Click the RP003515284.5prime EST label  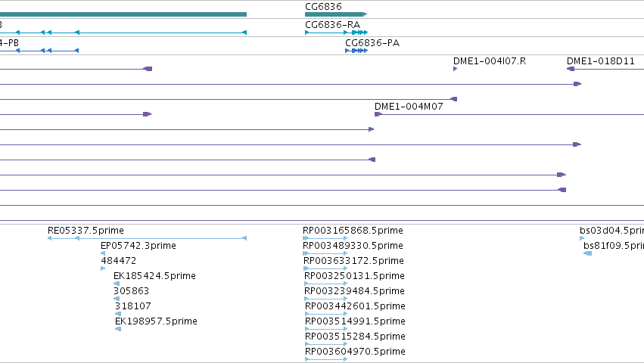click(x=355, y=337)
